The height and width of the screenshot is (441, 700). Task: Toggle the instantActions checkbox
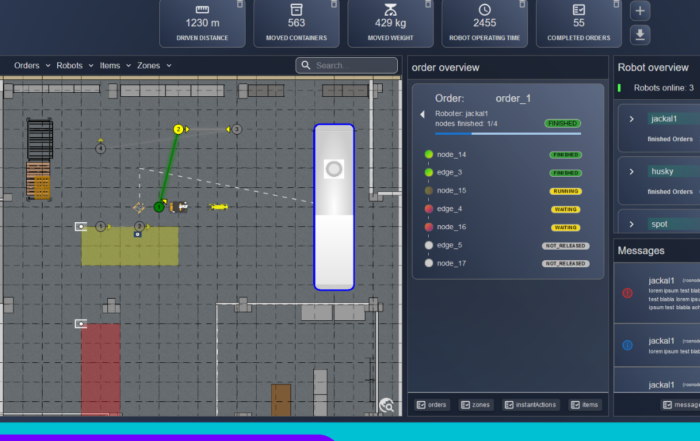click(x=509, y=405)
